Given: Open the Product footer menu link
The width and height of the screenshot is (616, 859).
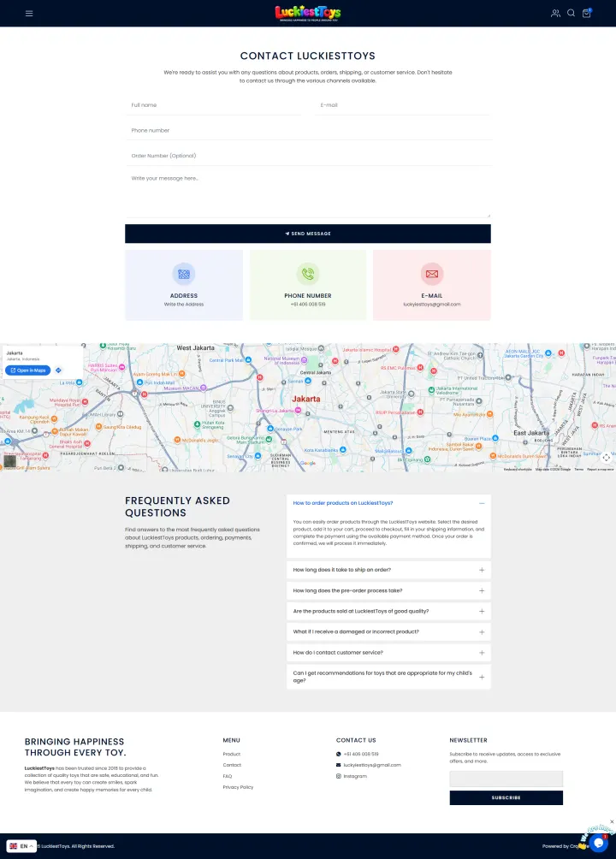Looking at the screenshot, I should point(231,755).
